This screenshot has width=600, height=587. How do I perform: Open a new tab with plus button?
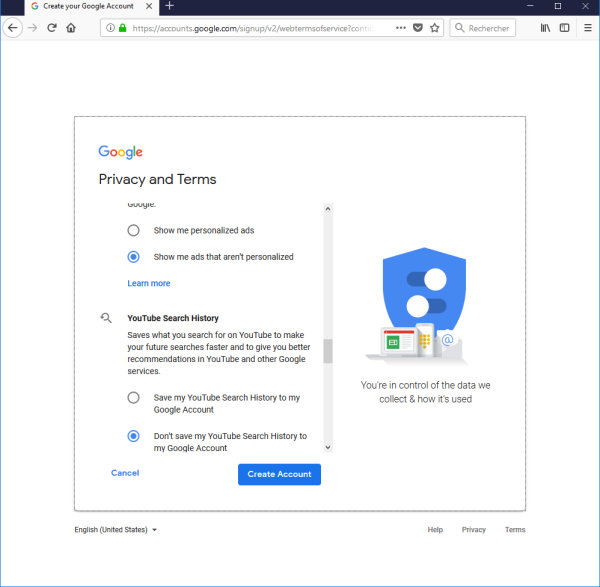pos(170,6)
